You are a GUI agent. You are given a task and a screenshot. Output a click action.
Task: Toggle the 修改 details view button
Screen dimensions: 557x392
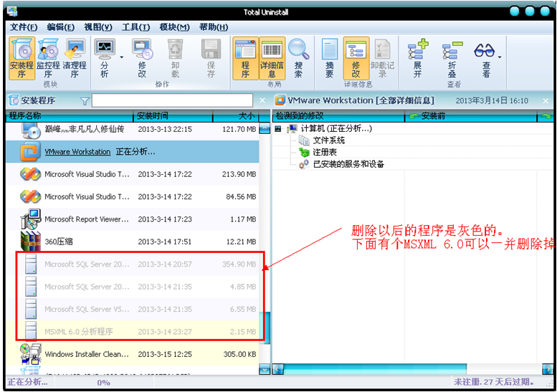(356, 58)
